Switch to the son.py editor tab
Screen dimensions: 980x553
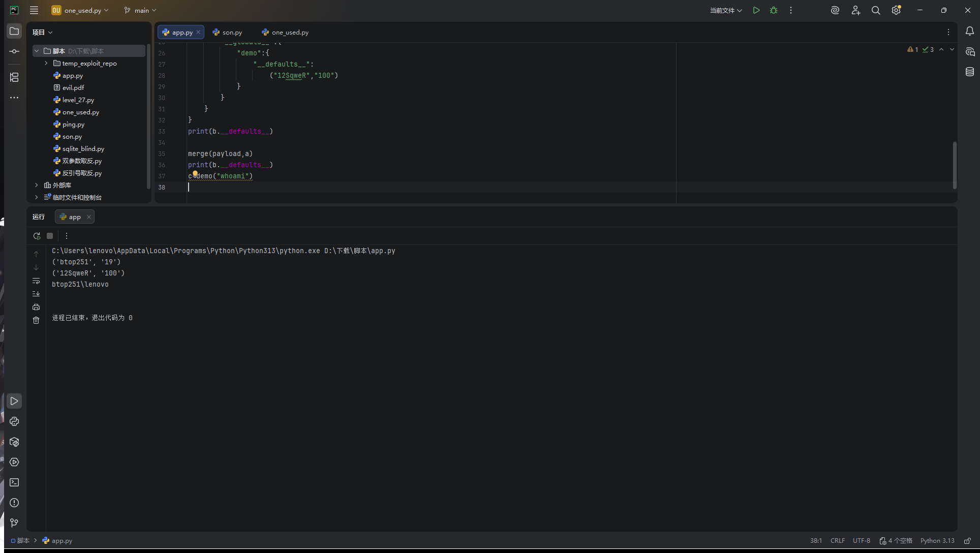[227, 32]
